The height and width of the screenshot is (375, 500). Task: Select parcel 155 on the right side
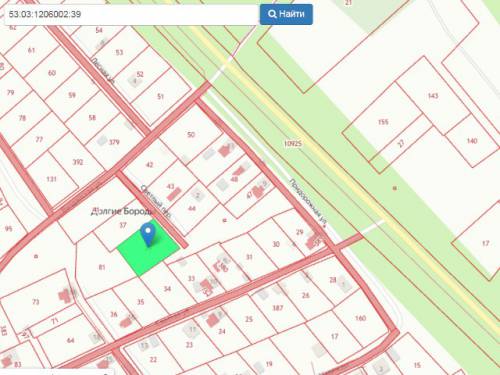coord(383,122)
